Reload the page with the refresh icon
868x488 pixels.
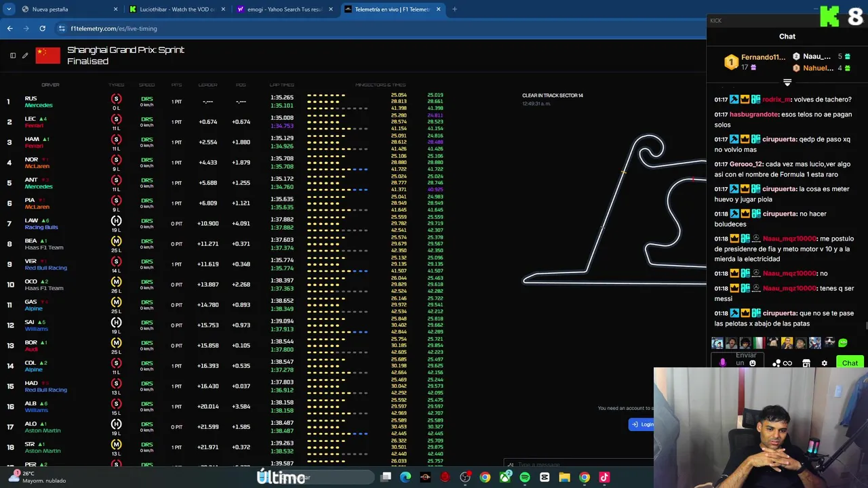click(42, 28)
